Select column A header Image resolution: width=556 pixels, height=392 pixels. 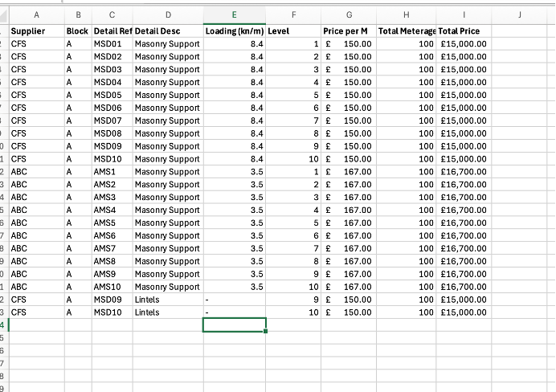pyautogui.click(x=37, y=15)
